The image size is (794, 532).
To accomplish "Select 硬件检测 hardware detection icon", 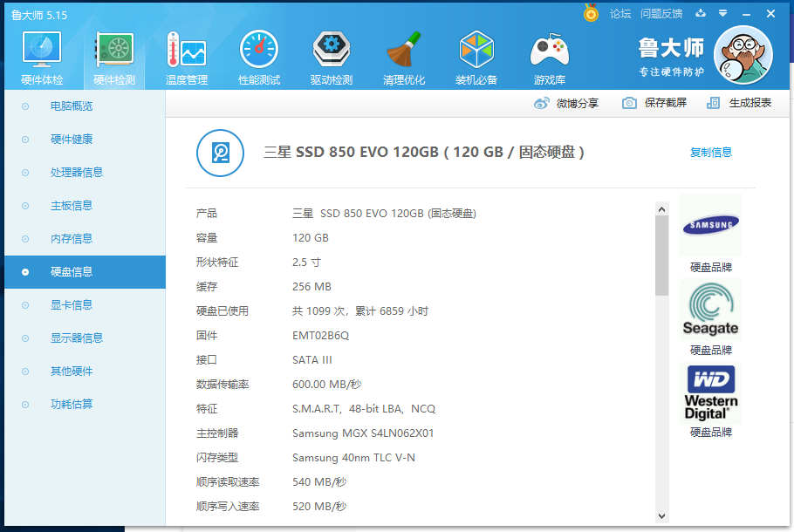I will click(114, 50).
